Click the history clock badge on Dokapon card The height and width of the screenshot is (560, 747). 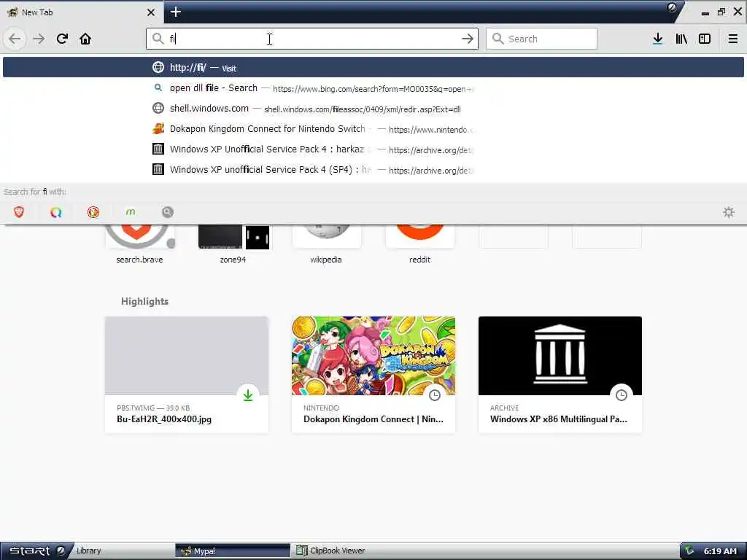point(435,394)
